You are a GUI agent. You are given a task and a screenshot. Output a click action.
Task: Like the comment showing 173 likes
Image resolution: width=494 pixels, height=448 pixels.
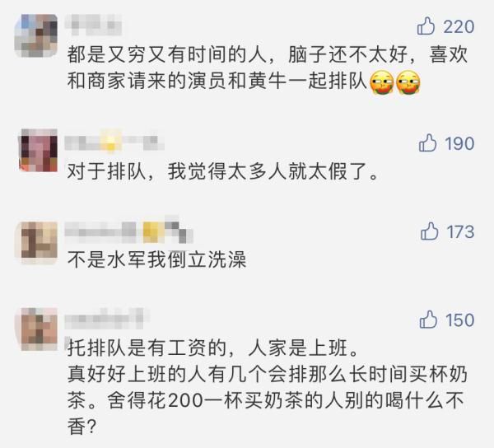[429, 231]
